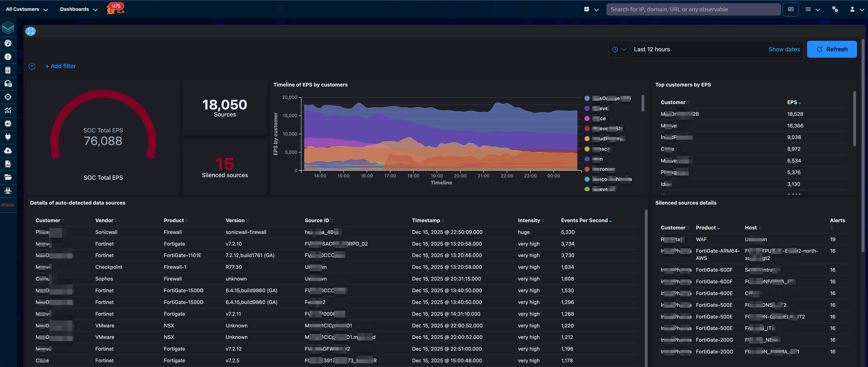Expand the All Customers dropdown
Viewport: 868px width, 367px height.
[x=27, y=9]
